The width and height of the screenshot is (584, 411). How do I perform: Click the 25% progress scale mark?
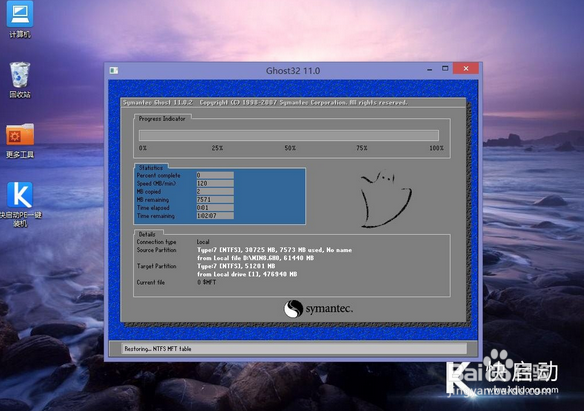(217, 148)
